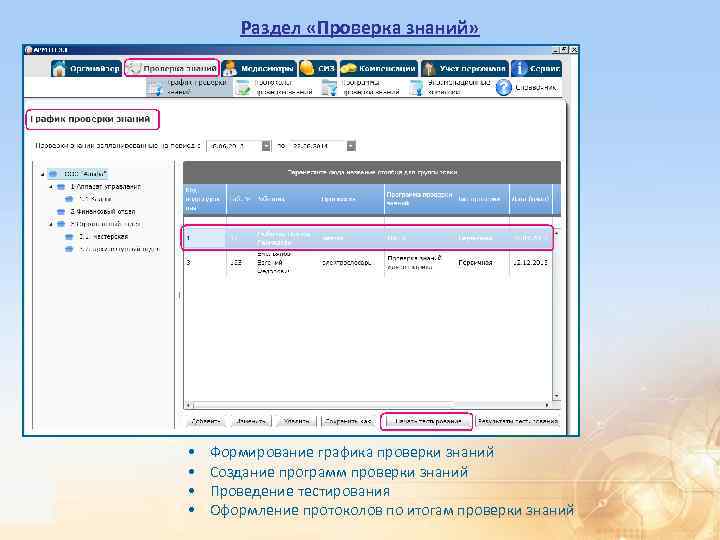Open the СИЗ tab
Image resolution: width=720 pixels, height=540 pixels.
coord(318,69)
